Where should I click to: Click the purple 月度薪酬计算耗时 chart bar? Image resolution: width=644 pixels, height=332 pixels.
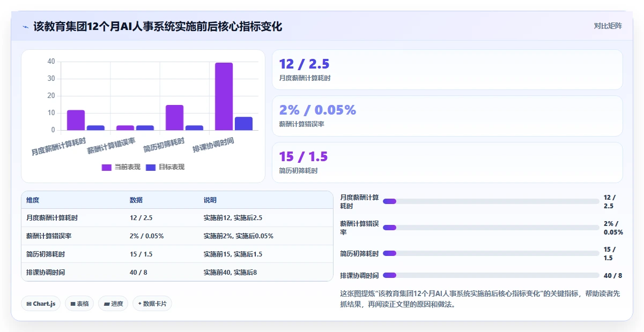(76, 120)
